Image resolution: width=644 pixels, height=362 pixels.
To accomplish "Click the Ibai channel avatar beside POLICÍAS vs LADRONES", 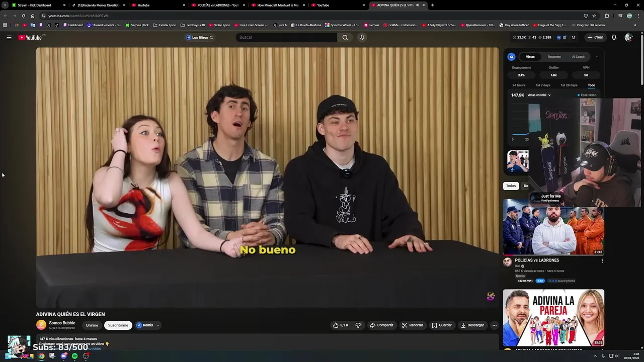I will pyautogui.click(x=507, y=262).
